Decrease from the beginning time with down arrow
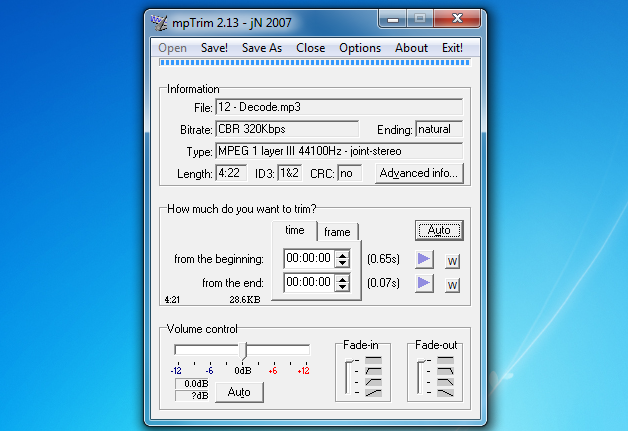Screen dimensions: 628x431 click(x=342, y=263)
